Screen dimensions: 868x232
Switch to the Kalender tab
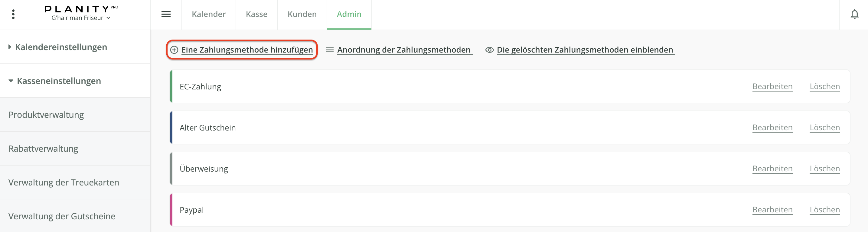click(x=209, y=14)
